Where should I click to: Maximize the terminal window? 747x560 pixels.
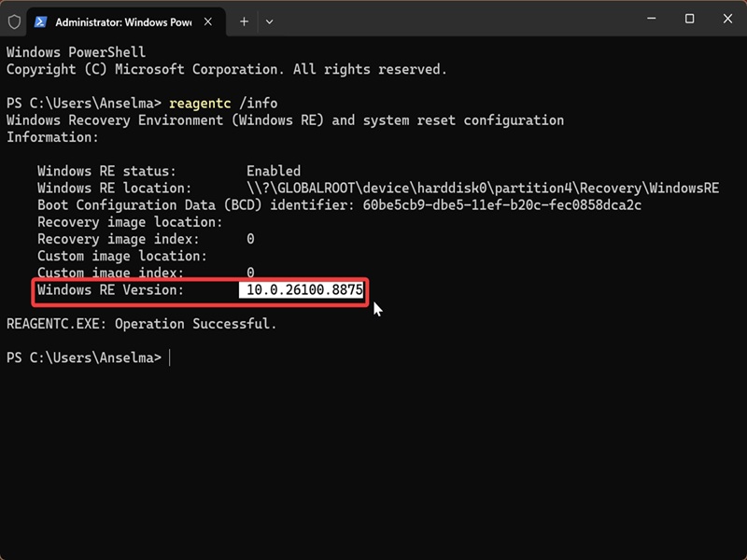(x=689, y=19)
